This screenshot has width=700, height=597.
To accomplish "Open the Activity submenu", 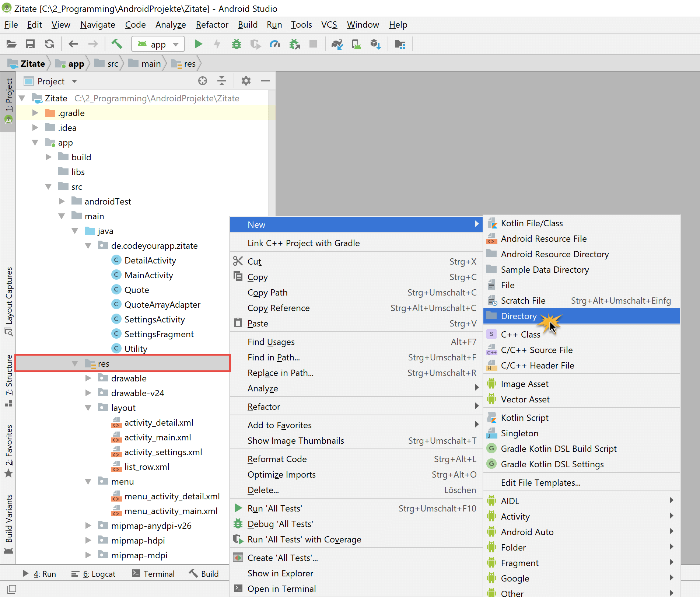I will [581, 517].
